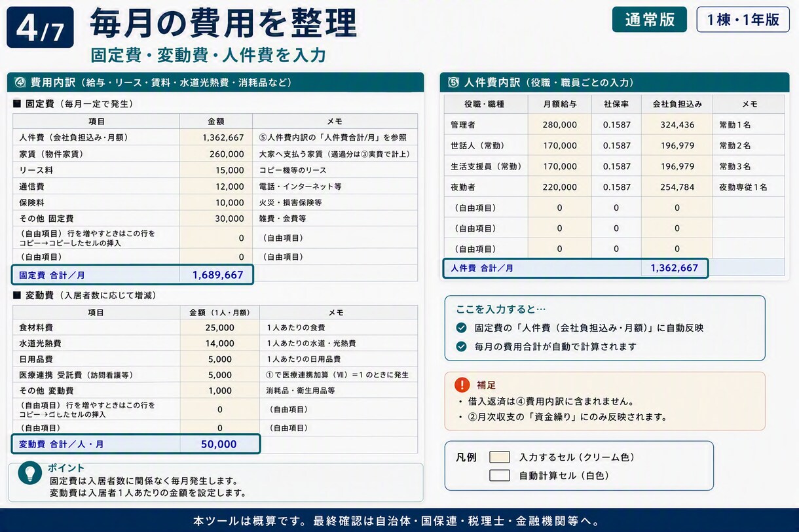Click the 固定費 合計／月 total 1,689,667

click(x=217, y=275)
